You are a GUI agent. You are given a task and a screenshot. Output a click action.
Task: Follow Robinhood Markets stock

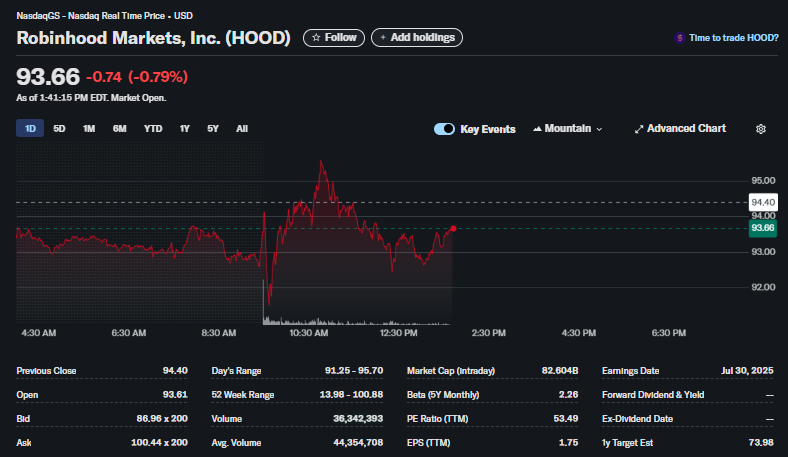pyautogui.click(x=334, y=38)
